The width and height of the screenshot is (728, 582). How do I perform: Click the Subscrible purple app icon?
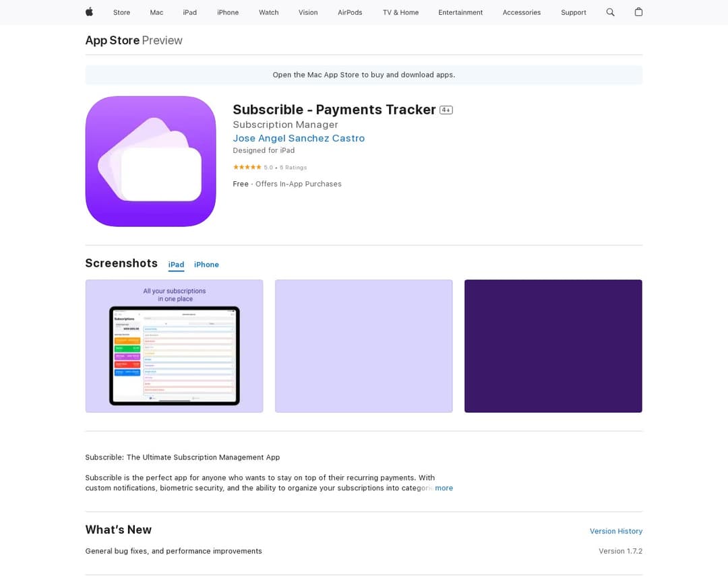[151, 162]
